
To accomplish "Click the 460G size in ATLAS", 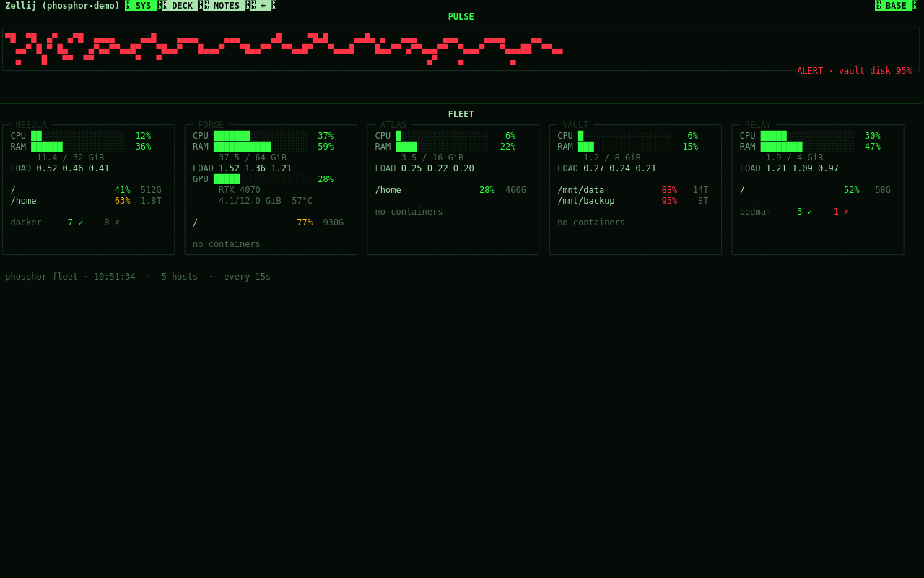I will pos(515,190).
